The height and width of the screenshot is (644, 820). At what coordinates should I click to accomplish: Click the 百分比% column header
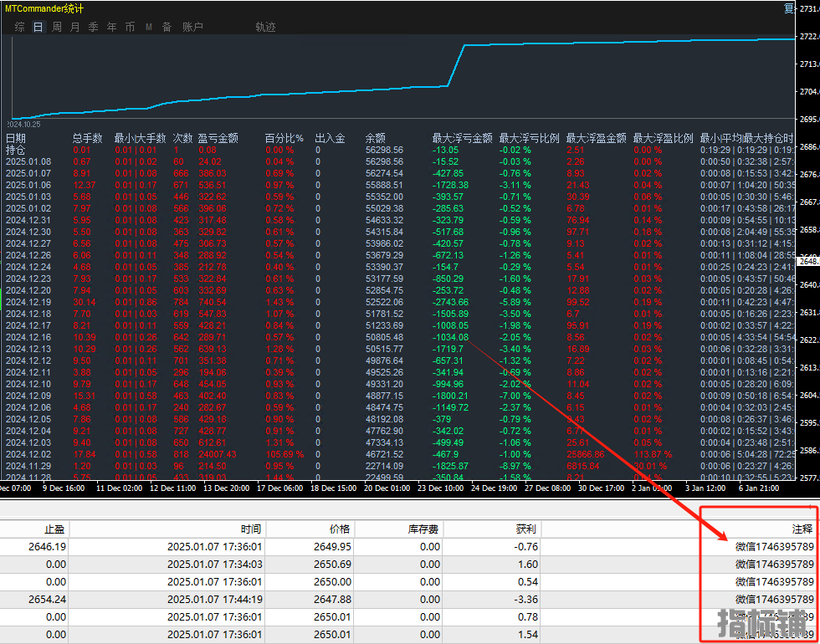click(x=284, y=139)
